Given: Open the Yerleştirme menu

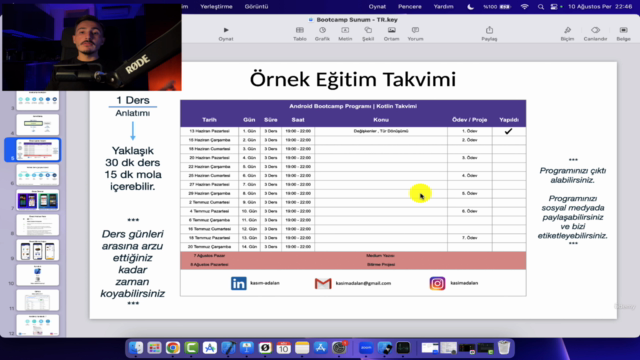Looking at the screenshot, I should [216, 7].
